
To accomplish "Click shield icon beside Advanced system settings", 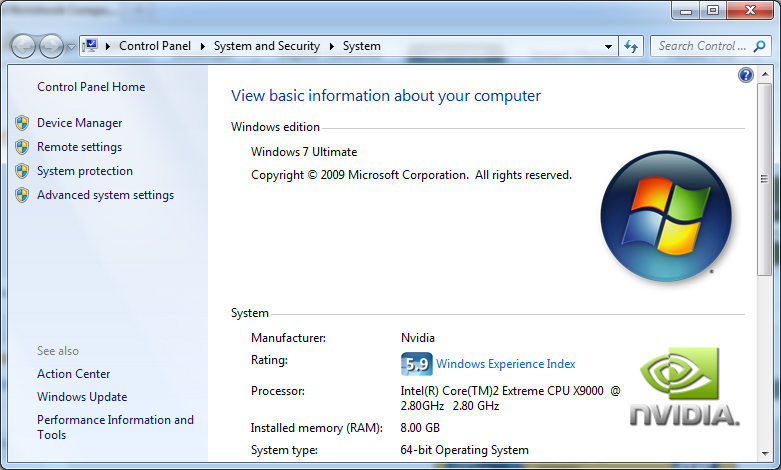I will [22, 195].
